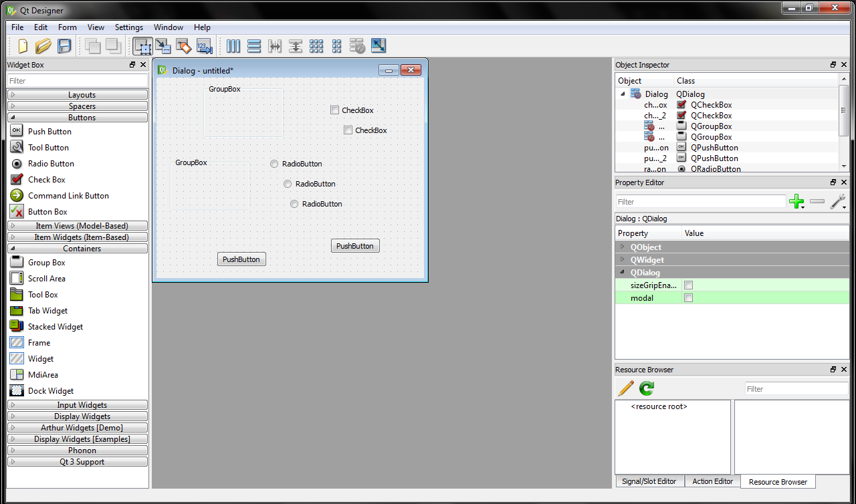The width and height of the screenshot is (856, 504).
Task: Switch to the Signal/Slot Editor tab
Action: coord(649,481)
